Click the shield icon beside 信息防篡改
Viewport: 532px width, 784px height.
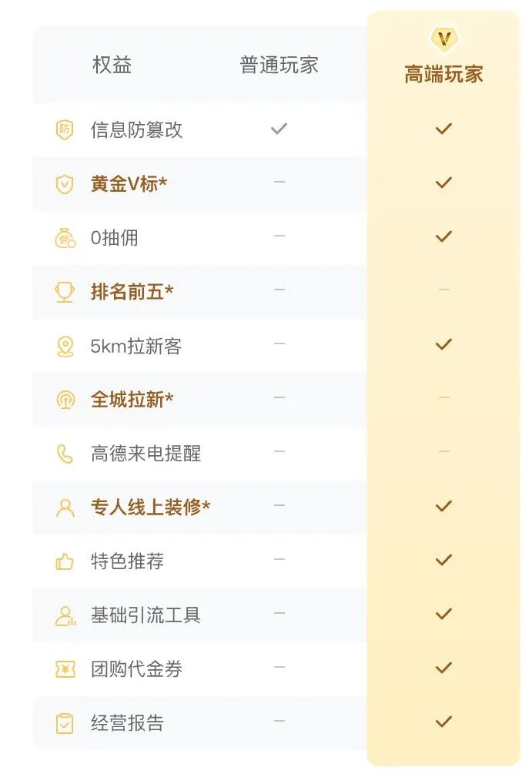[x=65, y=130]
